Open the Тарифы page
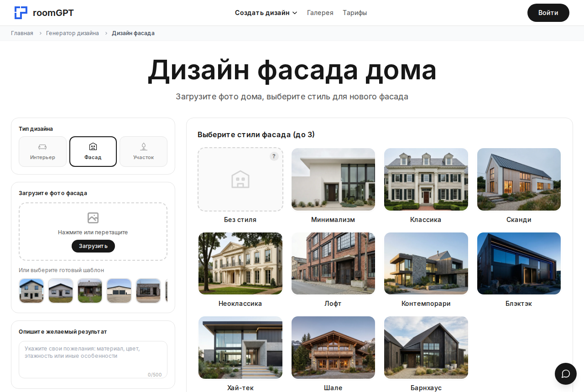This screenshot has height=392, width=584. 355,13
